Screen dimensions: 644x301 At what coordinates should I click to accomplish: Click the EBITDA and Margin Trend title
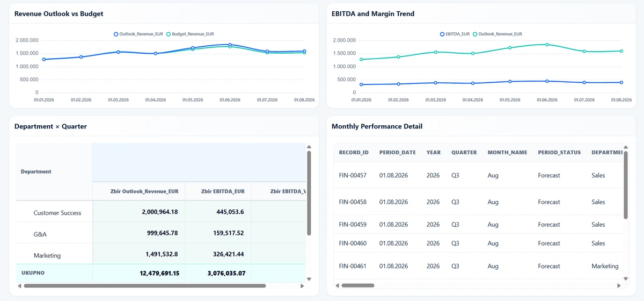point(373,14)
